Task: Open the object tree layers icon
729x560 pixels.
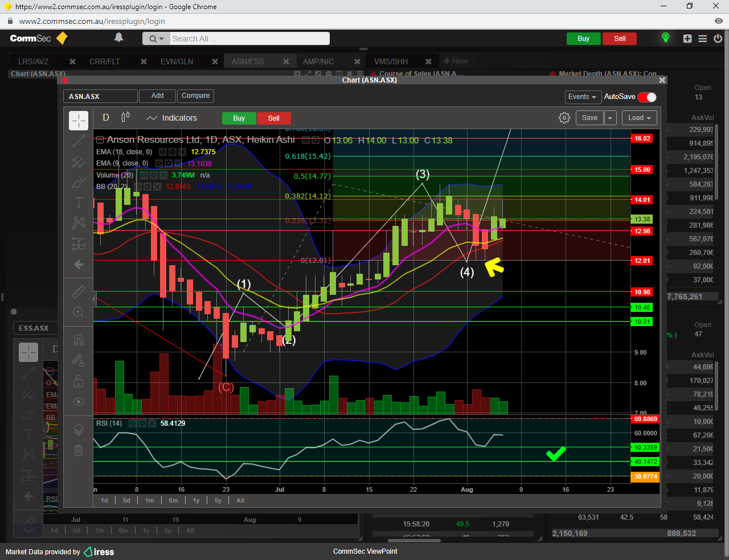Action: pos(79,430)
